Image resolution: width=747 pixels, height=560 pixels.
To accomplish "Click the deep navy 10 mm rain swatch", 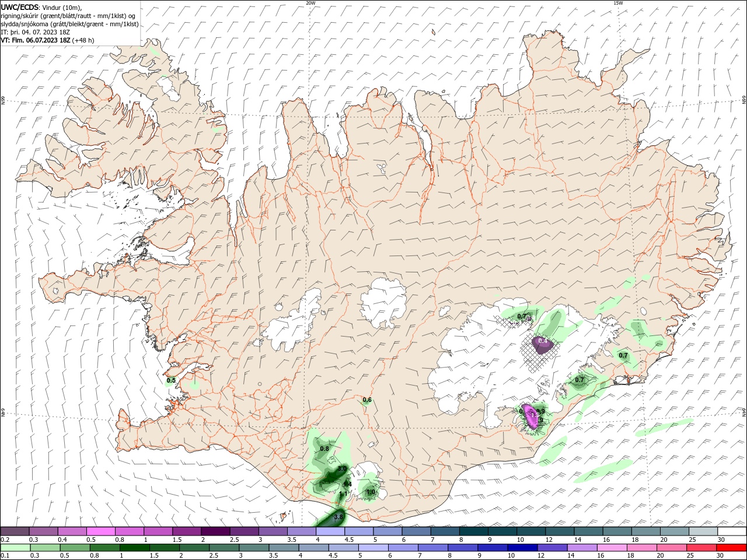I will tap(522, 548).
